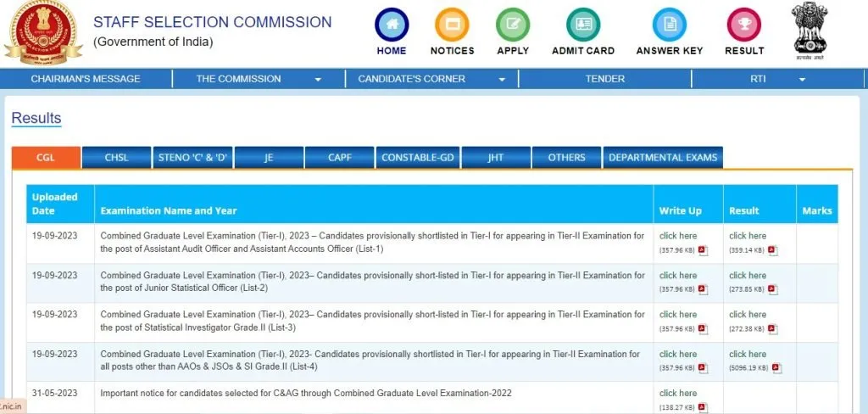
Task: Click Write Up 'click here' for List-2
Action: (x=678, y=276)
